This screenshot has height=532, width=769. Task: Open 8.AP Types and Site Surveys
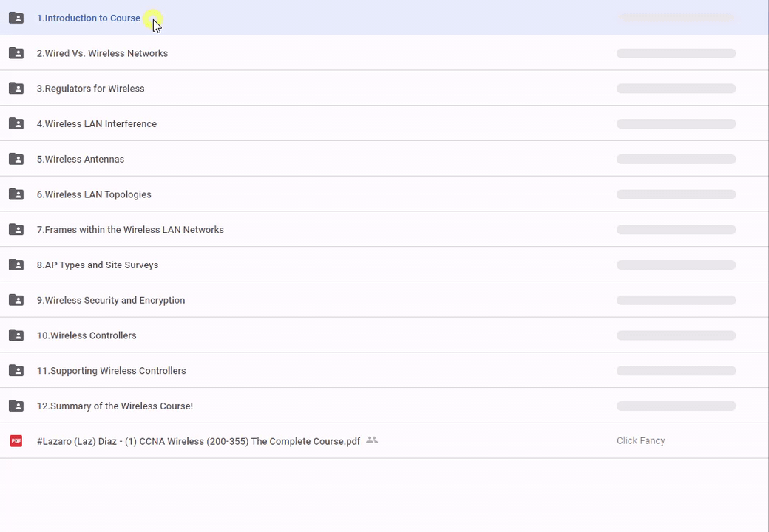pos(98,265)
